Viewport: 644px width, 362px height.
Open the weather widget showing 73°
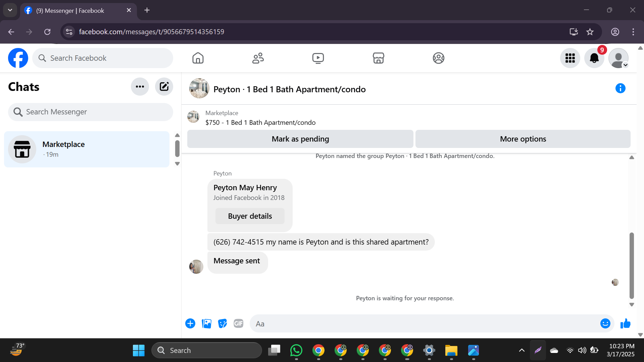coord(17,349)
